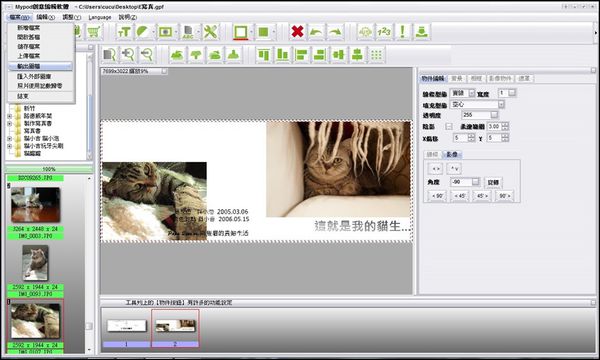Select the hollow square outline tool

click(x=241, y=32)
